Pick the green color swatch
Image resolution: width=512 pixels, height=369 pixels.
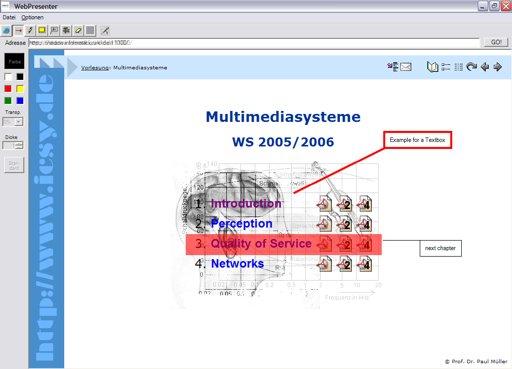pos(8,101)
